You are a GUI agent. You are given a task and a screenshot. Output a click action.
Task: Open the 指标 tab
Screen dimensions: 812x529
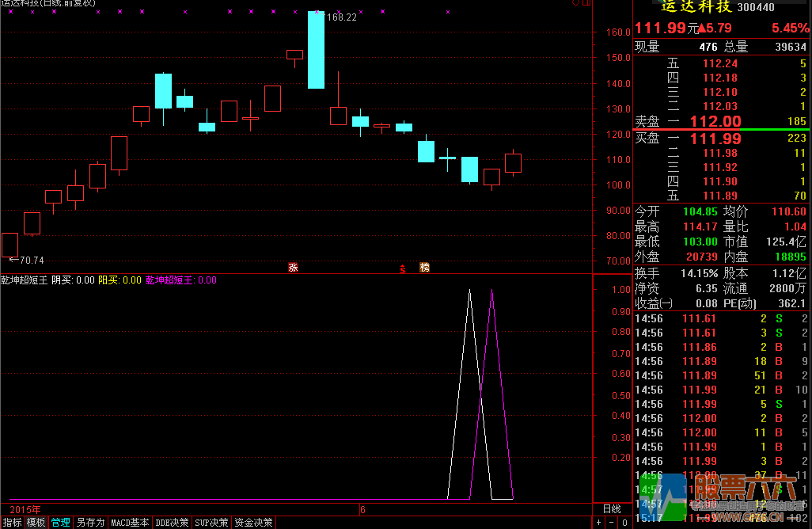tap(13, 522)
